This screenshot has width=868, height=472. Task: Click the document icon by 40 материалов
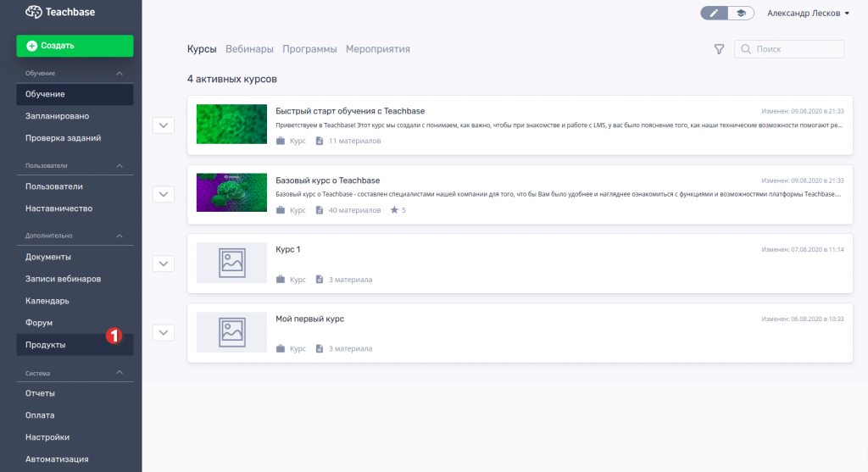320,210
